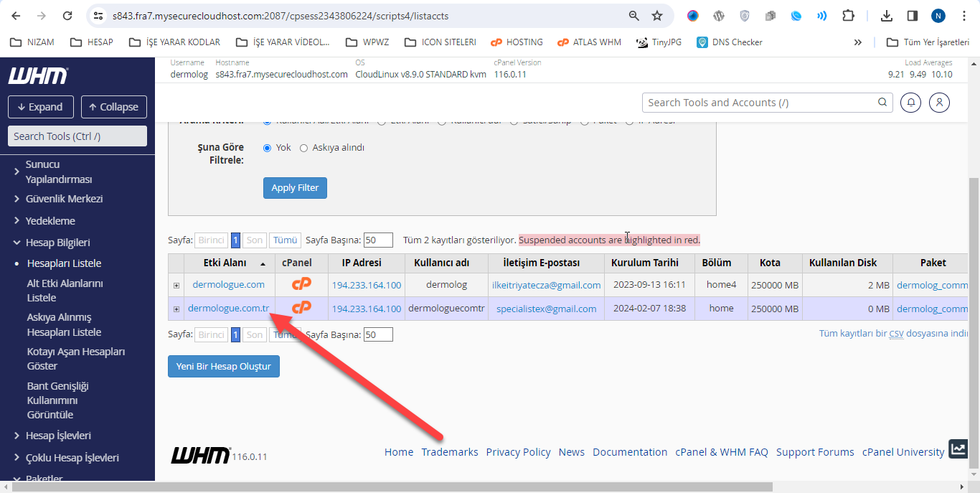980x493 pixels.
Task: Open Bant Genişliği Kullanımını Görüntüle
Action: pos(58,400)
